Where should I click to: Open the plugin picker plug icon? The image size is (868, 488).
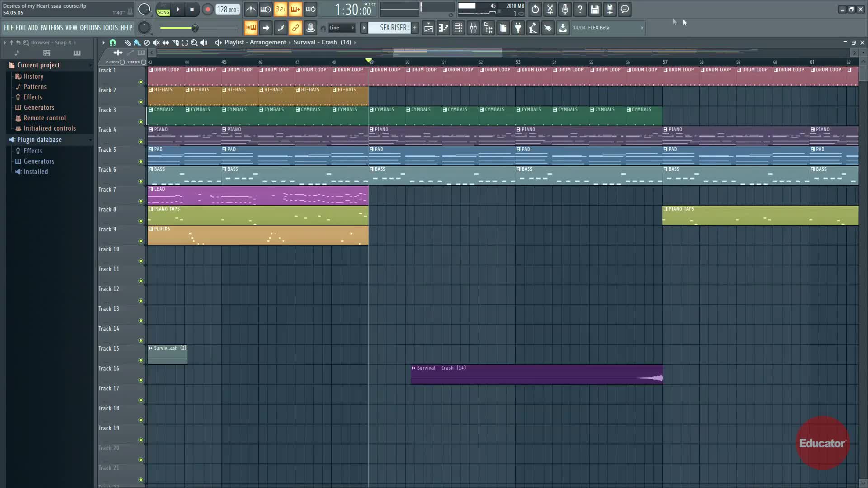[518, 28]
